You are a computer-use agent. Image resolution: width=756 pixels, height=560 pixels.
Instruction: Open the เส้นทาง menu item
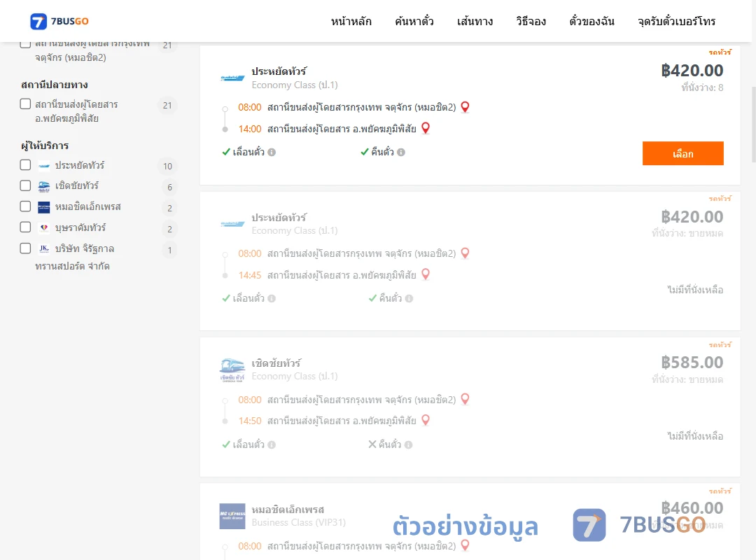[x=475, y=22]
